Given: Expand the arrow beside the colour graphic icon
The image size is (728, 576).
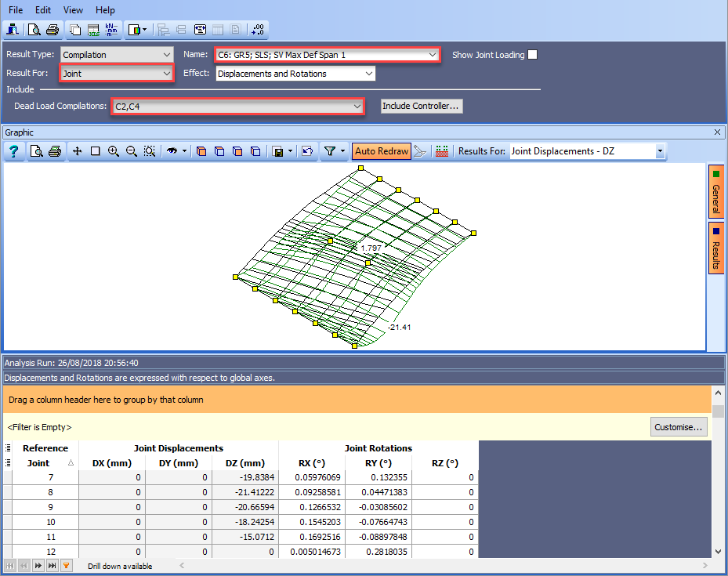Looking at the screenshot, I should [x=145, y=30].
